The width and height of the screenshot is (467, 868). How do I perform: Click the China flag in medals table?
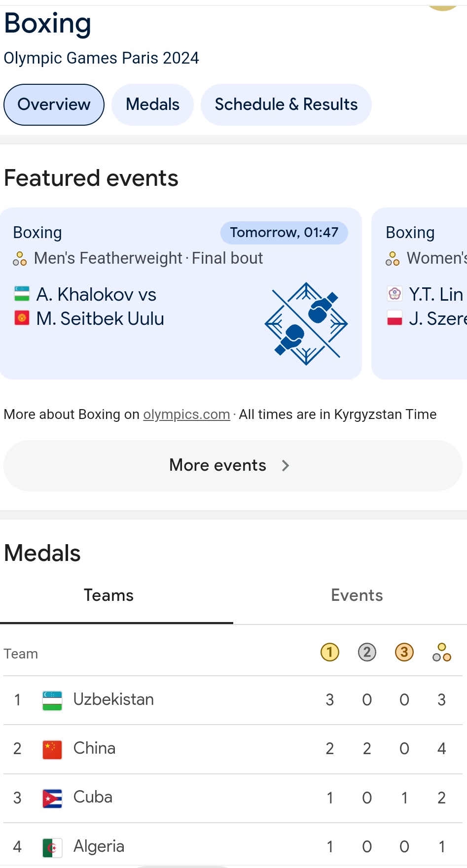(x=52, y=749)
